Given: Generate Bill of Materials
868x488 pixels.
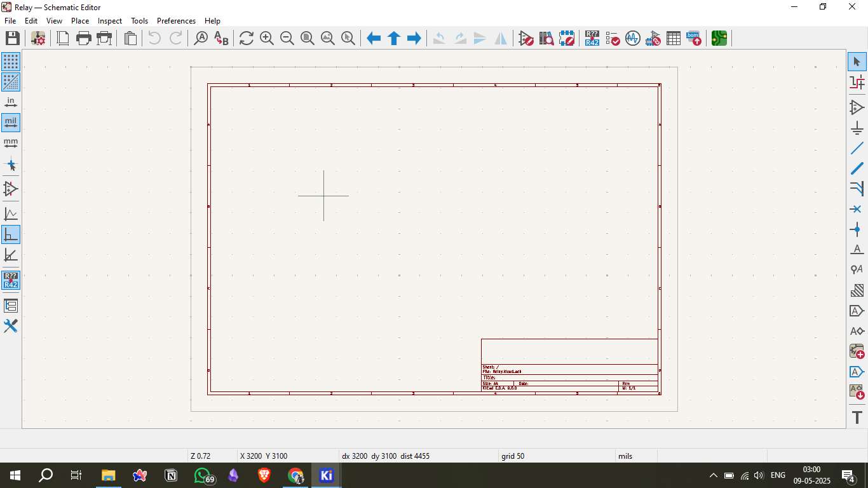Looking at the screenshot, I should [x=694, y=38].
